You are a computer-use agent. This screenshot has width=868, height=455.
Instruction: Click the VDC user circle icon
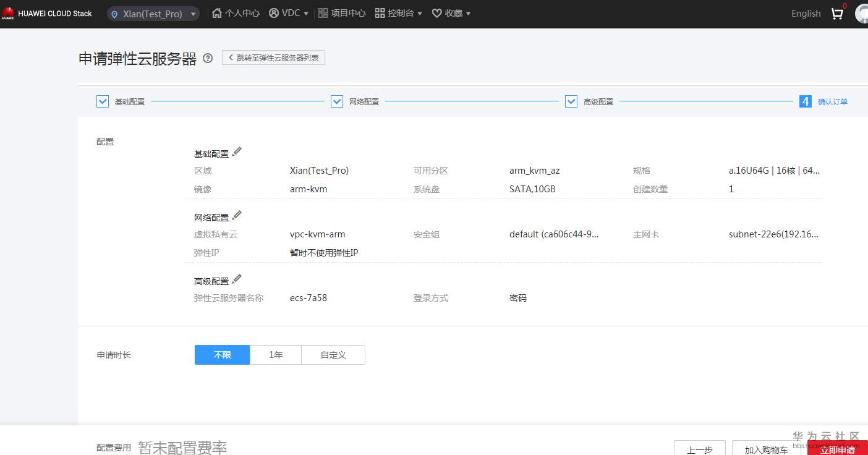coord(274,13)
